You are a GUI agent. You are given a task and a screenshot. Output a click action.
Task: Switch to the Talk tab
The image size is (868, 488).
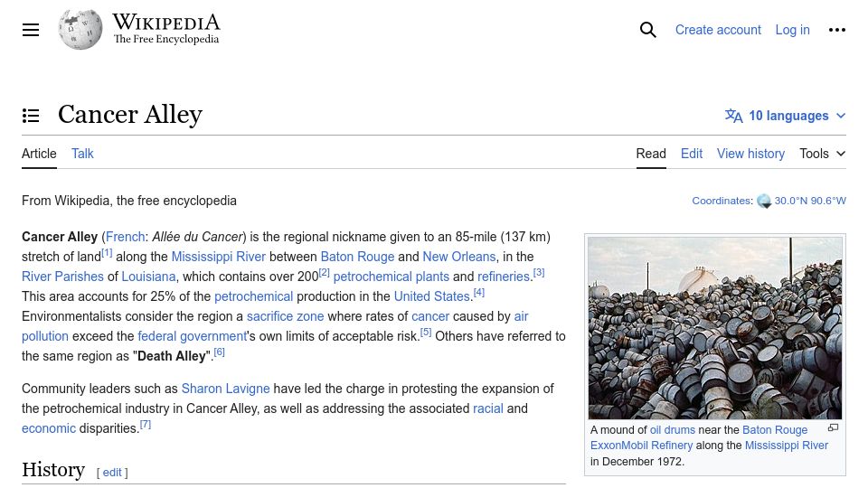click(x=82, y=154)
